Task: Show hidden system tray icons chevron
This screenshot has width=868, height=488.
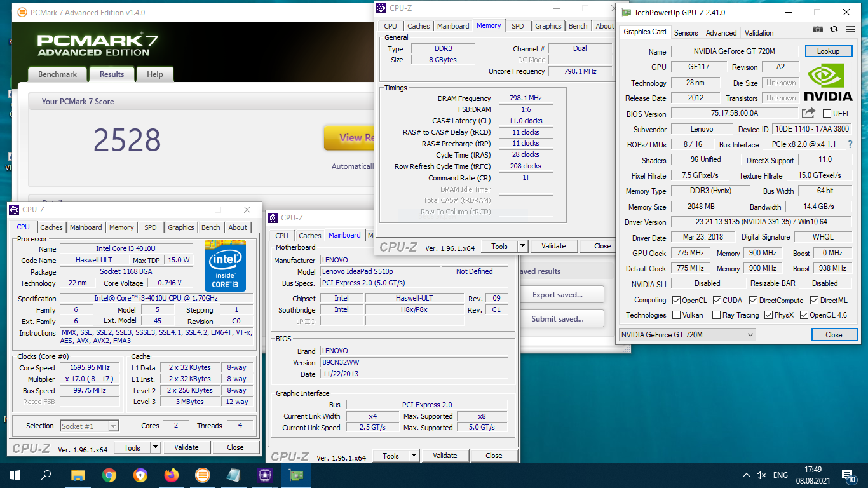Action: point(746,475)
